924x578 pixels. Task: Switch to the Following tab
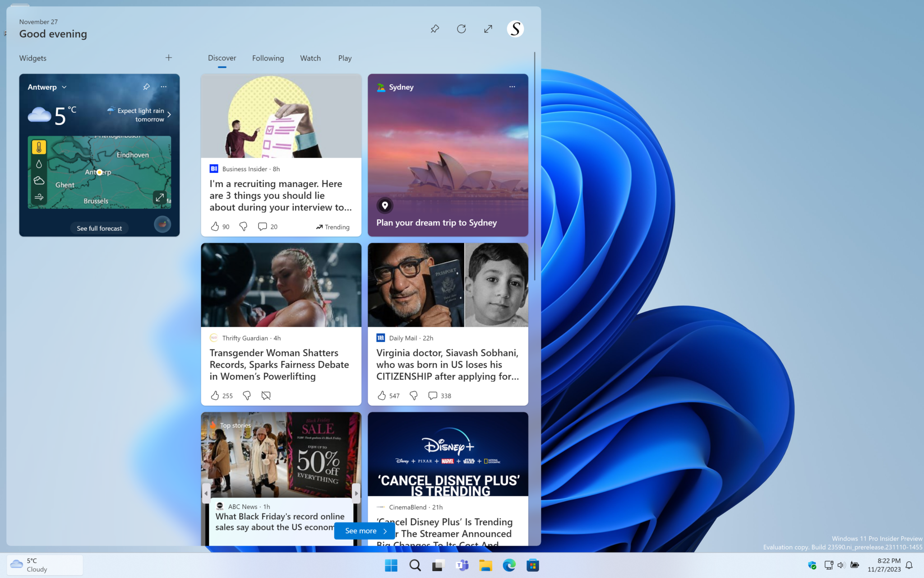[x=268, y=58]
